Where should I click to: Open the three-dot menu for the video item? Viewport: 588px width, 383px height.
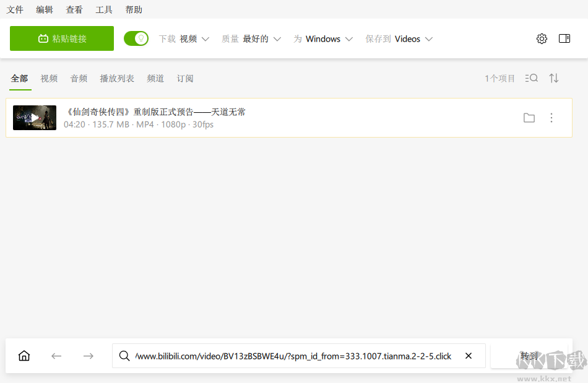551,118
